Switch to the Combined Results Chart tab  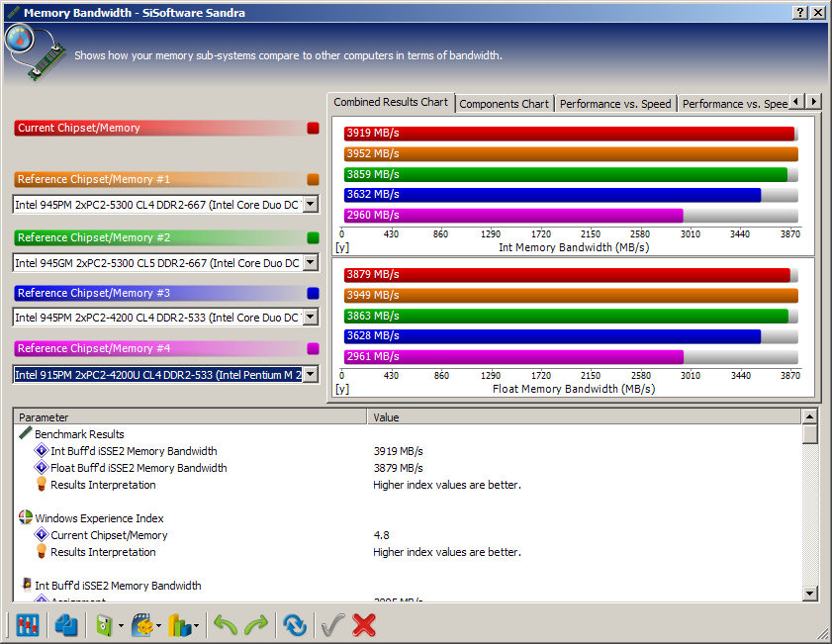391,102
